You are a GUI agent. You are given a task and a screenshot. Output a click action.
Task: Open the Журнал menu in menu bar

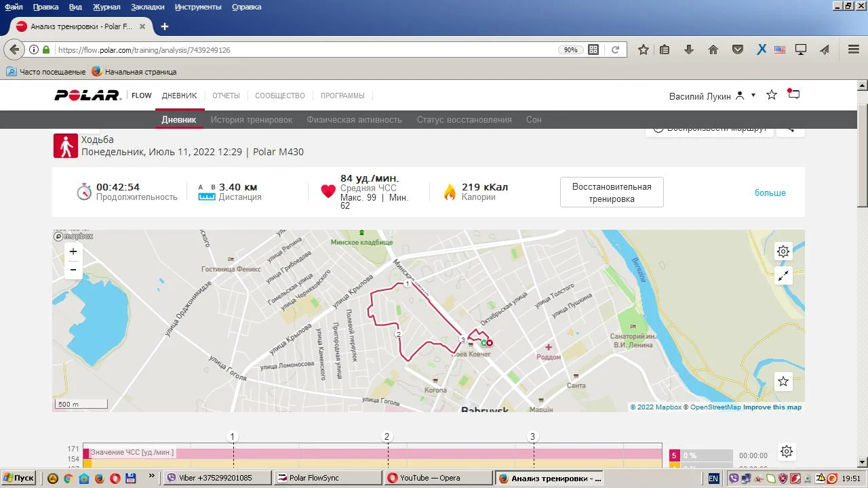tap(106, 7)
